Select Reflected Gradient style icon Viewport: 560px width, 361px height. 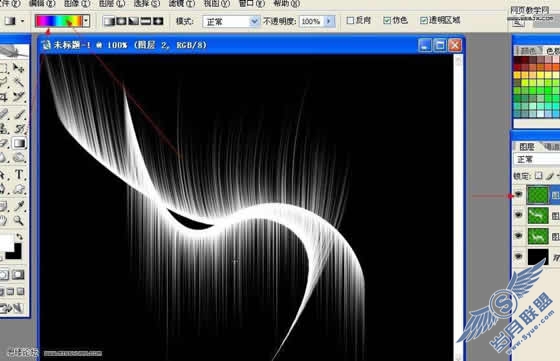pyautogui.click(x=146, y=21)
